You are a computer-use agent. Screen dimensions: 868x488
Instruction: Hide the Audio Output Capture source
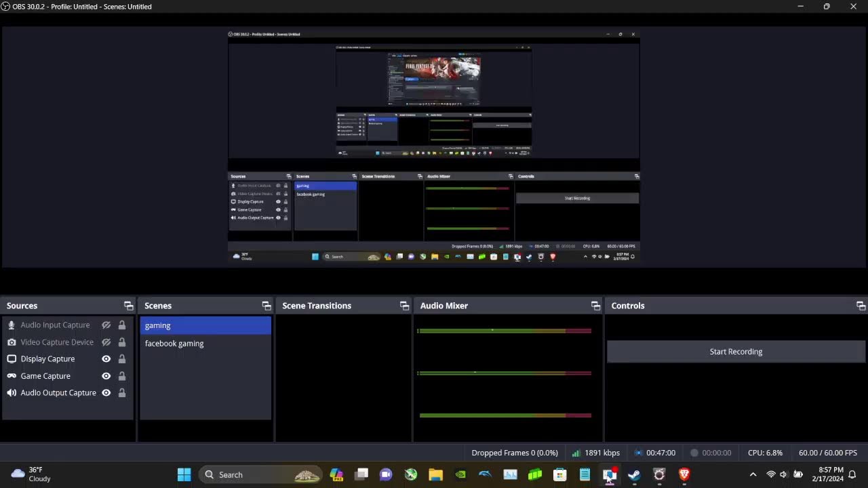click(106, 393)
